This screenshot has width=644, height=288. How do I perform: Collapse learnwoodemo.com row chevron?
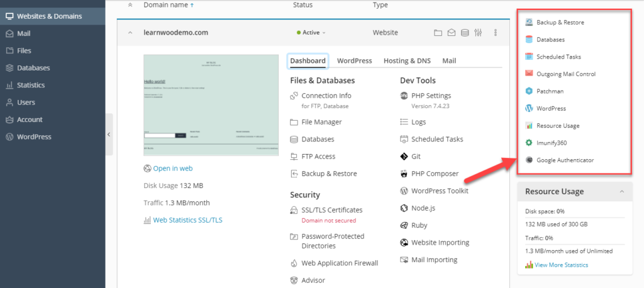(x=130, y=33)
